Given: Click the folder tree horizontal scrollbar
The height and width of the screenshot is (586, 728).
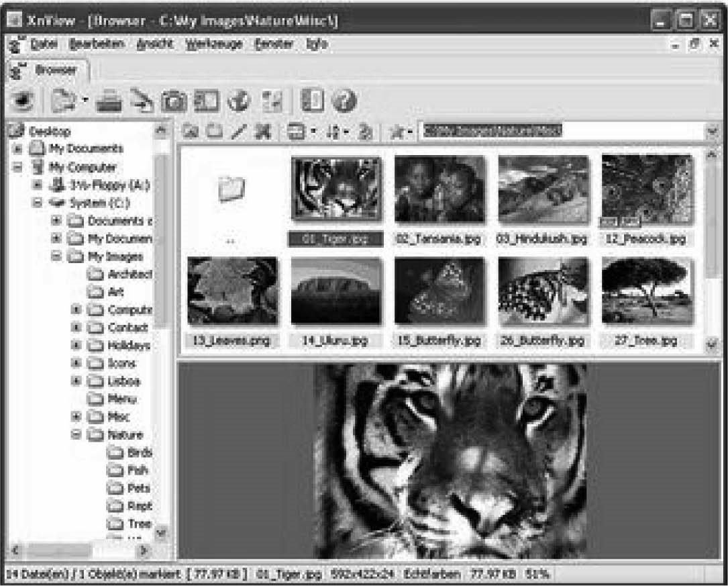Looking at the screenshot, I should (67, 550).
